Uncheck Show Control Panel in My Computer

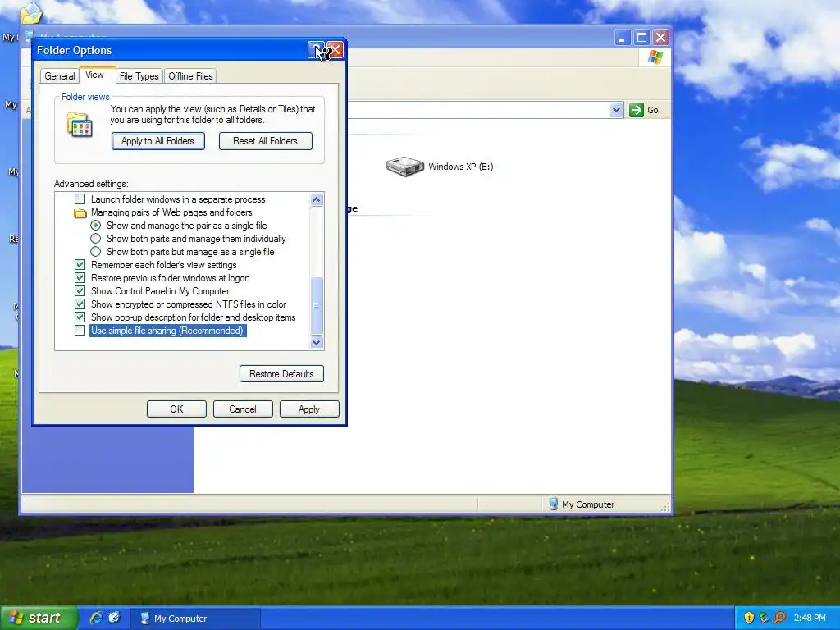point(80,291)
